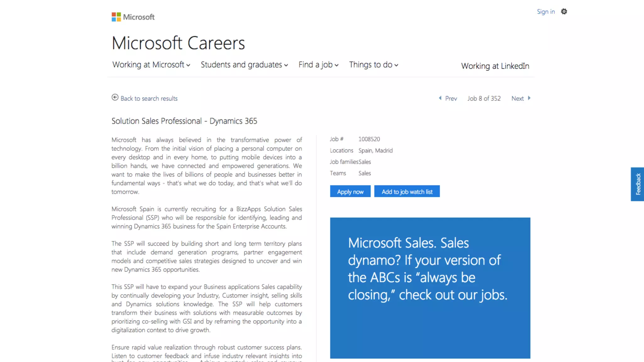Click the Apply now button
Image resolution: width=644 pixels, height=362 pixels.
(x=350, y=191)
